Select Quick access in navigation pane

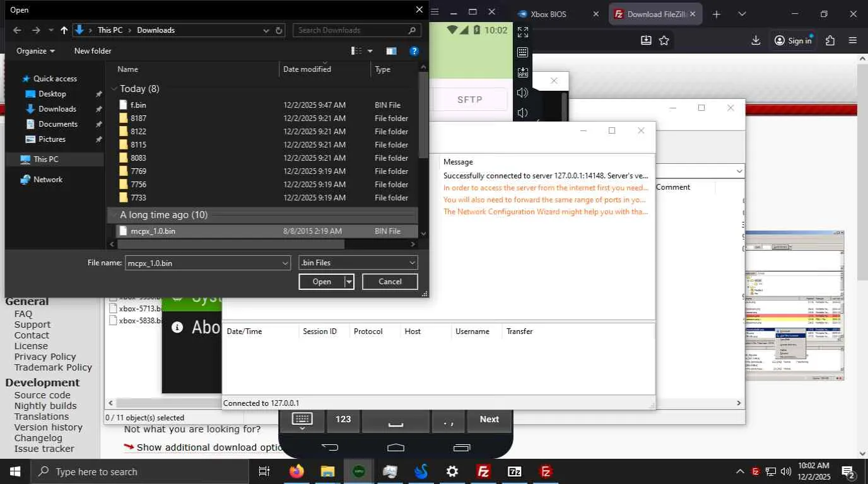(55, 79)
